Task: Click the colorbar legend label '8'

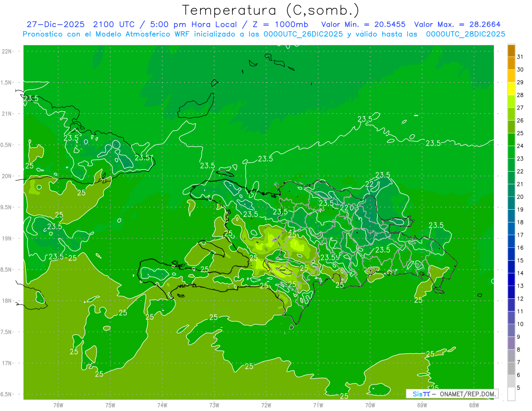Action: [519, 349]
